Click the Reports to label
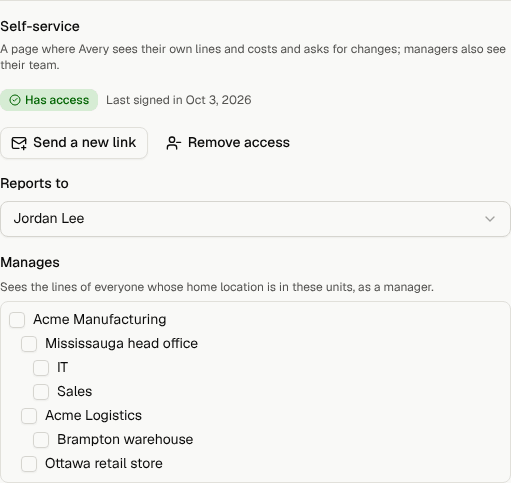The width and height of the screenshot is (511, 483). (x=34, y=183)
